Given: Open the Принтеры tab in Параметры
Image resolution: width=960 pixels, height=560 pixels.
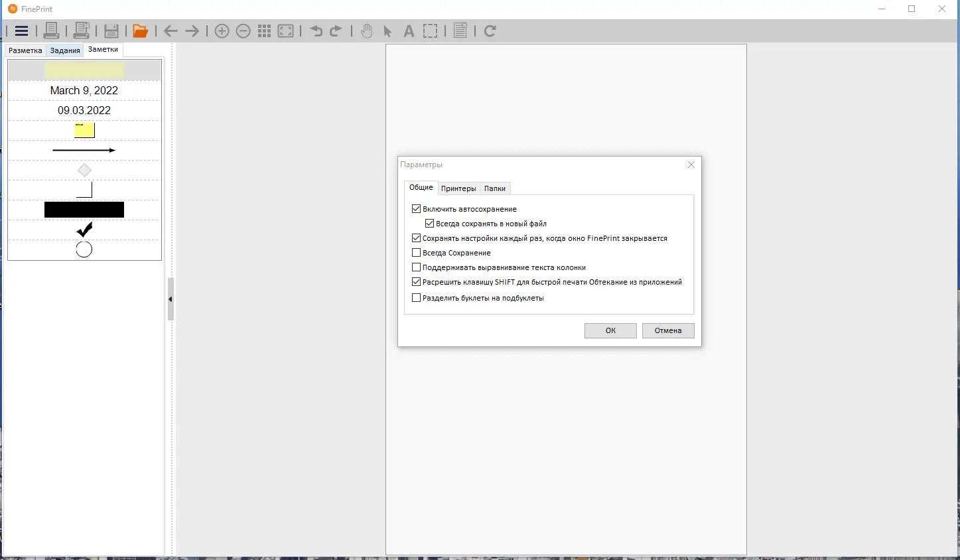Looking at the screenshot, I should click(x=458, y=188).
